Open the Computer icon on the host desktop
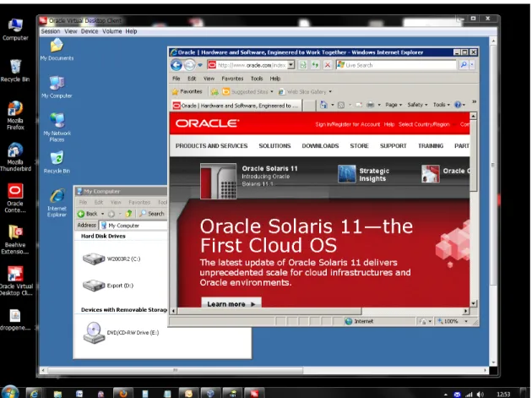Image resolution: width=532 pixels, height=398 pixels. pos(15,30)
